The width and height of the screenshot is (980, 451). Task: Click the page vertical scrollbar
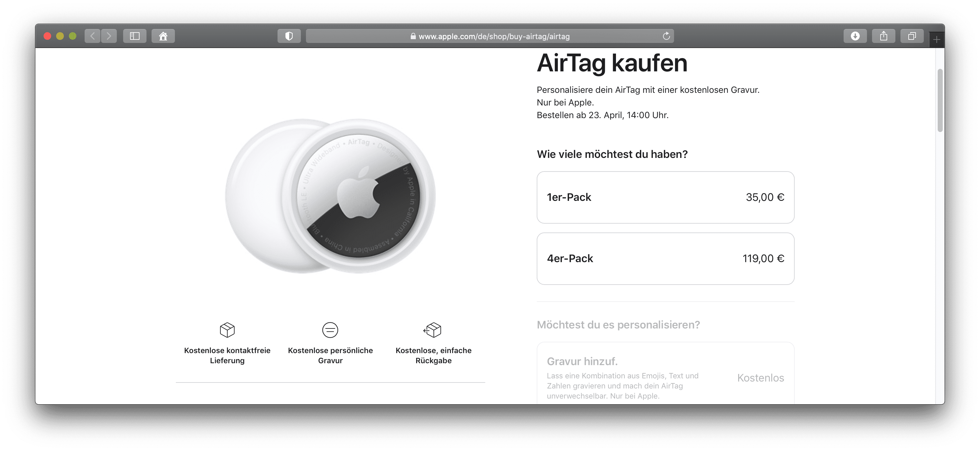coord(940,100)
